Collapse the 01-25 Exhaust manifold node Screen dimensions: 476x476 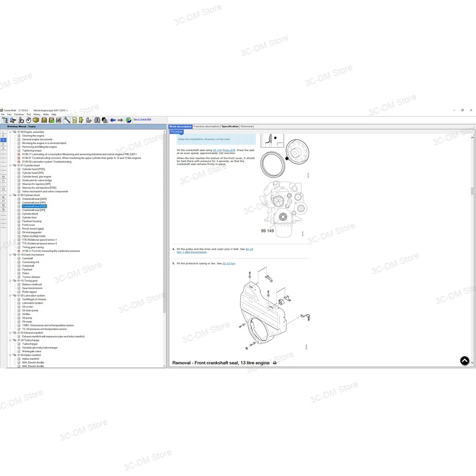click(10, 333)
